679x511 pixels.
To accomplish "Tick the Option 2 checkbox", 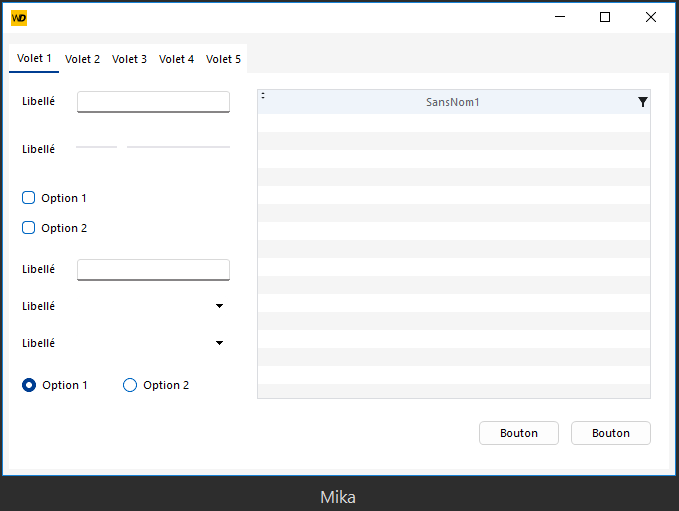I will point(29,228).
